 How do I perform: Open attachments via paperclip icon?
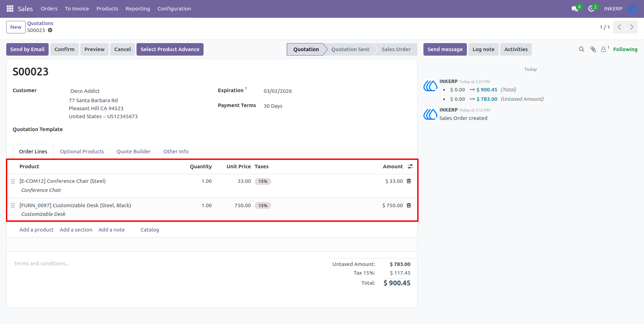click(593, 49)
